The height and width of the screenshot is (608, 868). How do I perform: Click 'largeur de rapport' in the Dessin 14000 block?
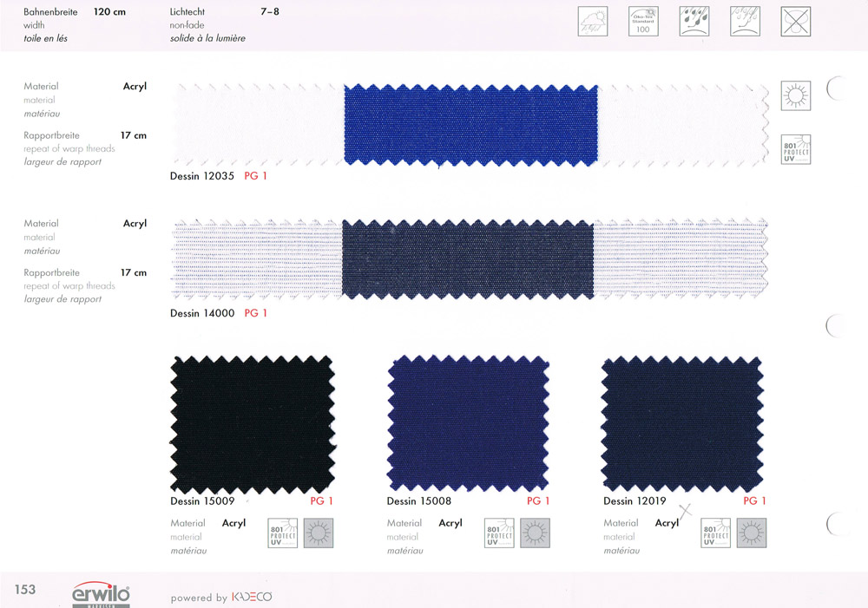(x=62, y=299)
